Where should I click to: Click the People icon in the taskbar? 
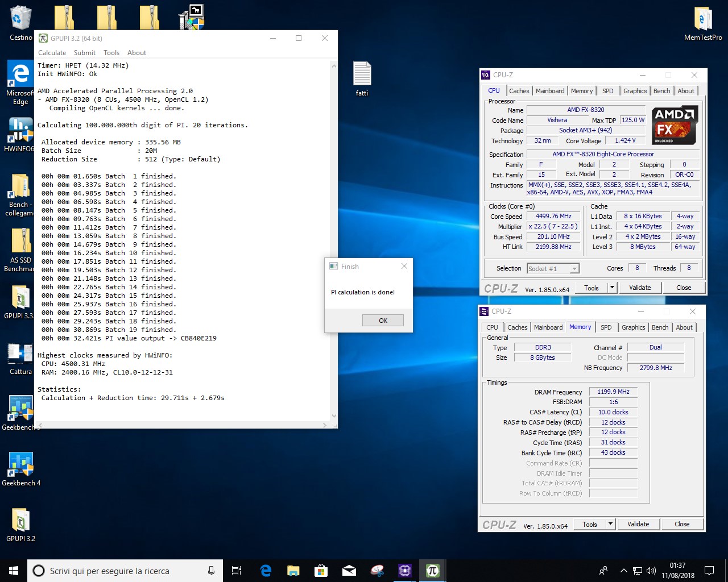coord(603,571)
